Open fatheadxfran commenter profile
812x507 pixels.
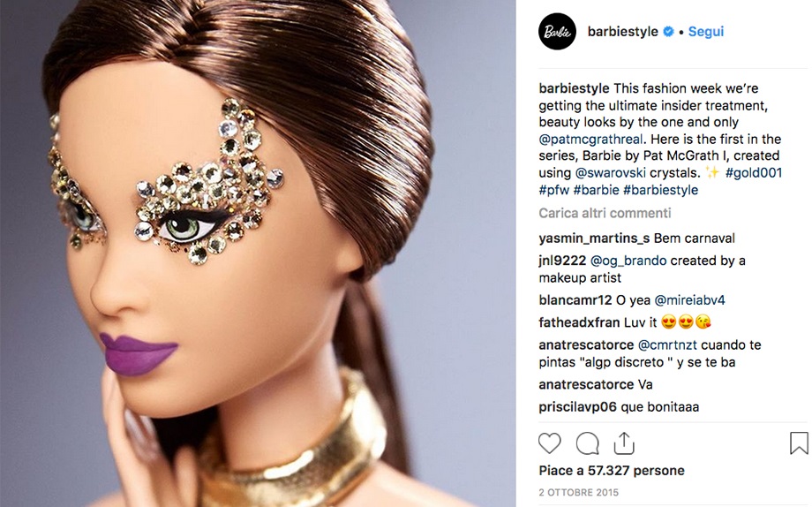[580, 322]
